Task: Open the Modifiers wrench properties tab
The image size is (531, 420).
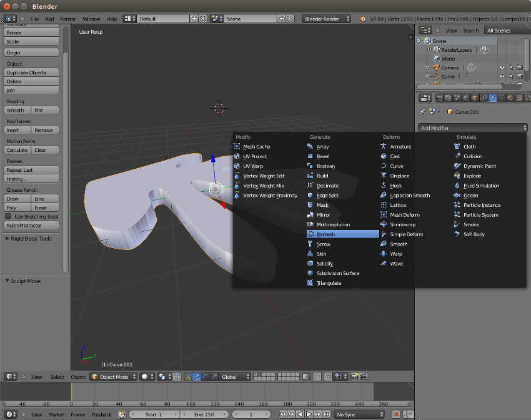Action: pos(492,97)
